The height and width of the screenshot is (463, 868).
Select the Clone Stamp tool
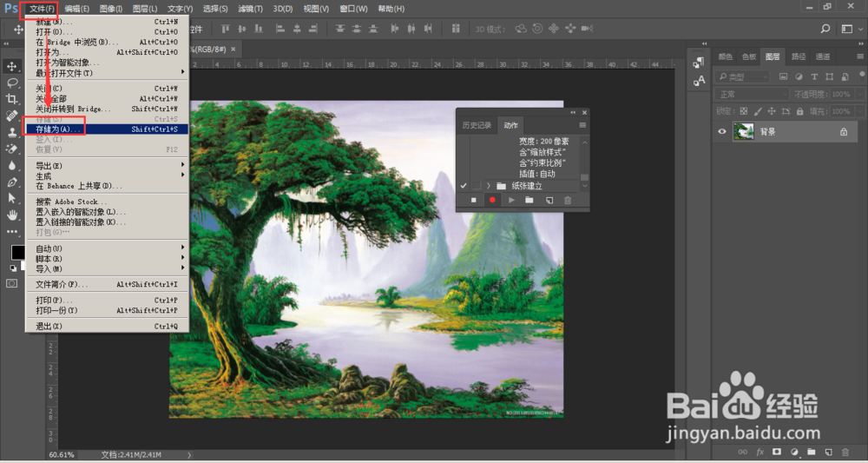click(11, 132)
